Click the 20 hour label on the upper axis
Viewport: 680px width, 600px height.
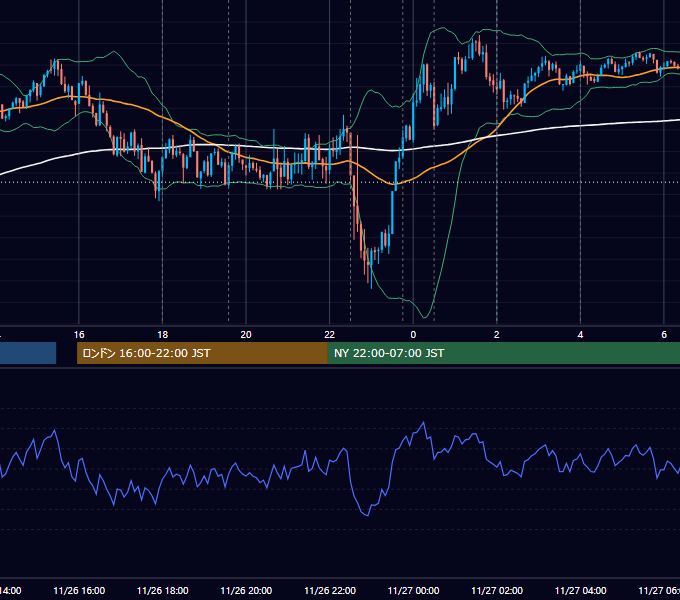pyautogui.click(x=246, y=335)
